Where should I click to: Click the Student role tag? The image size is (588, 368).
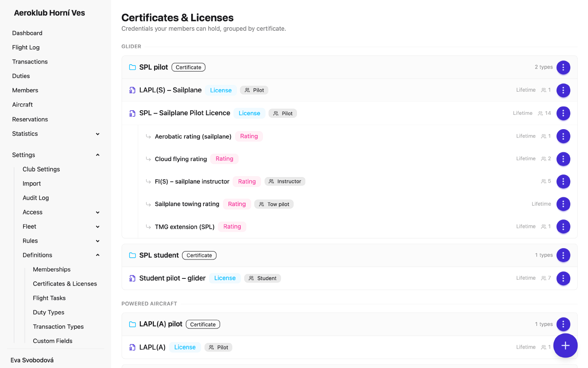(x=262, y=278)
